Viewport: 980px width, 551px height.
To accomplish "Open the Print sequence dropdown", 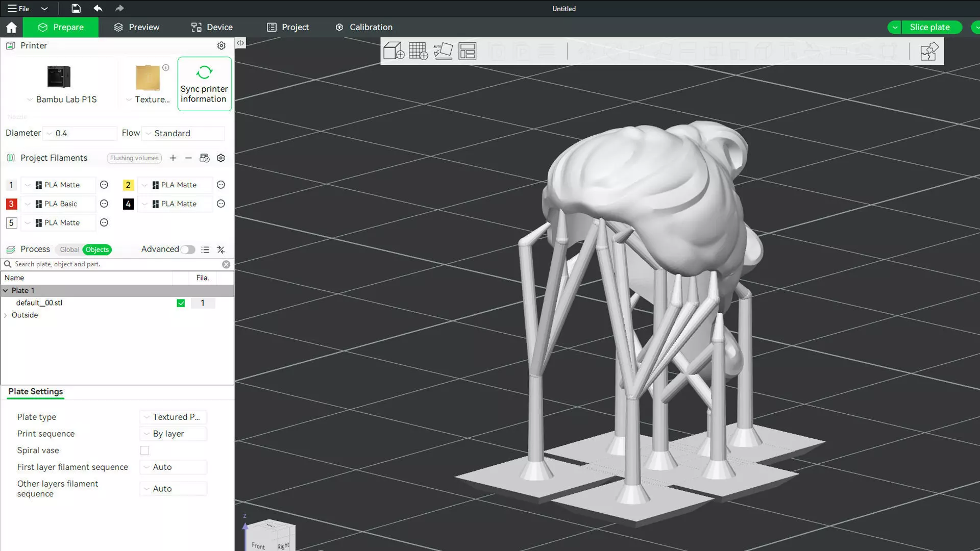I will click(173, 434).
